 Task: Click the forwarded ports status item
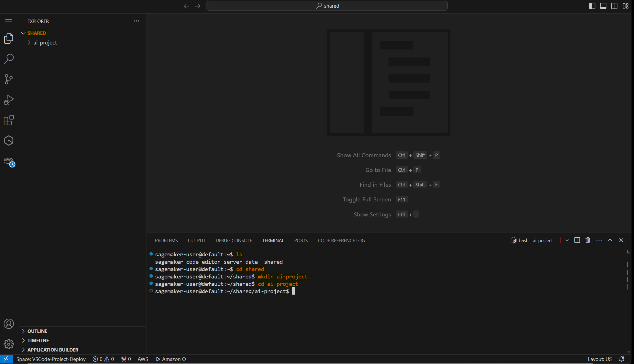[126, 359]
